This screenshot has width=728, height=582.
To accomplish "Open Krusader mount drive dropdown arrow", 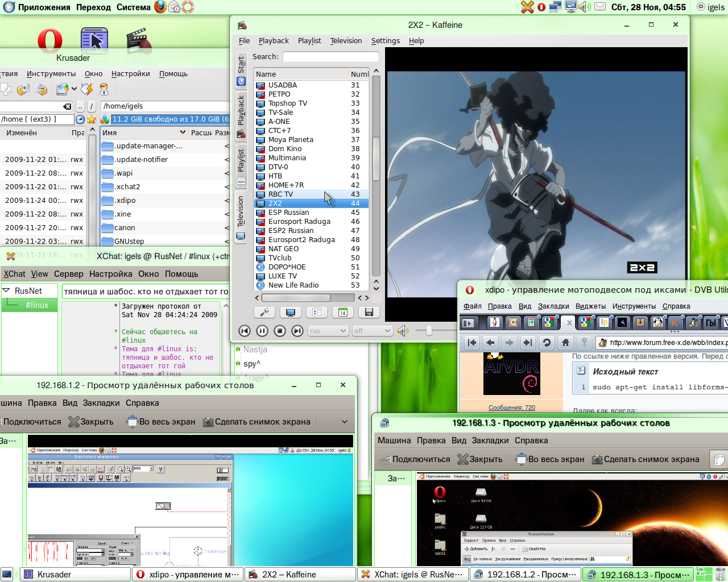I will (x=74, y=89).
